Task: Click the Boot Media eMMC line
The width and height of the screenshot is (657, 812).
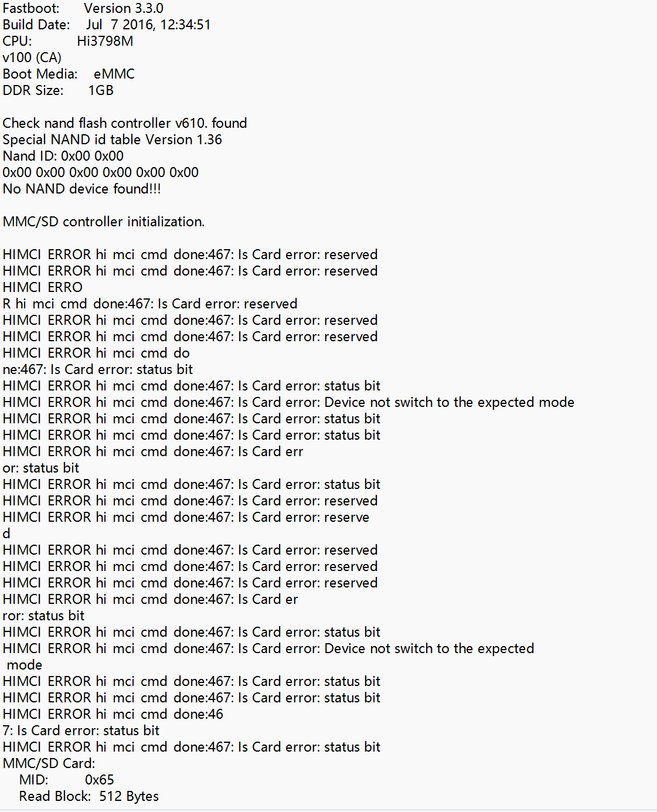Action: tap(69, 74)
